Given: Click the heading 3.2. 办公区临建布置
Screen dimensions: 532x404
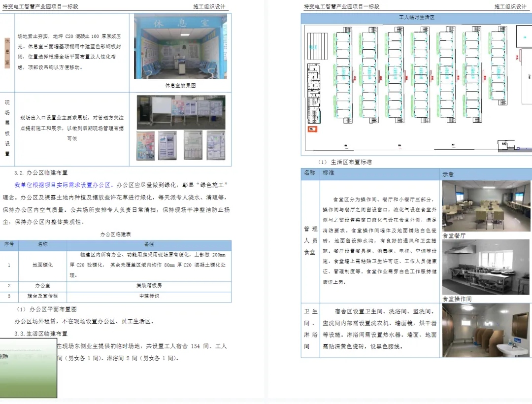Looking at the screenshot, I should 41,172.
